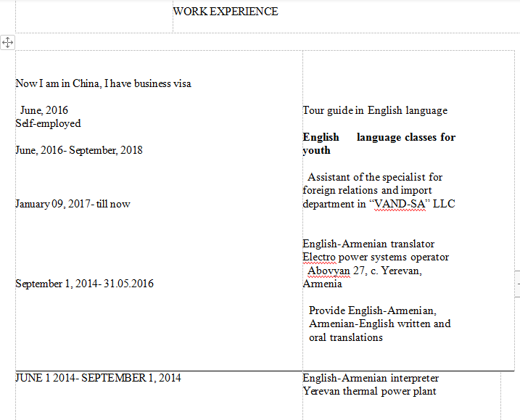Viewport: 520px width, 420px height.
Task: Click 'September 1, 2014- 31.05.2016' date range
Action: pyautogui.click(x=84, y=284)
